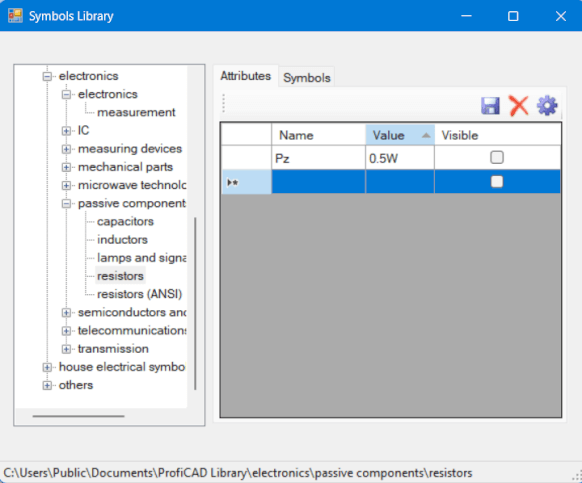
Task: Expand the IC tree node
Action: (66, 131)
